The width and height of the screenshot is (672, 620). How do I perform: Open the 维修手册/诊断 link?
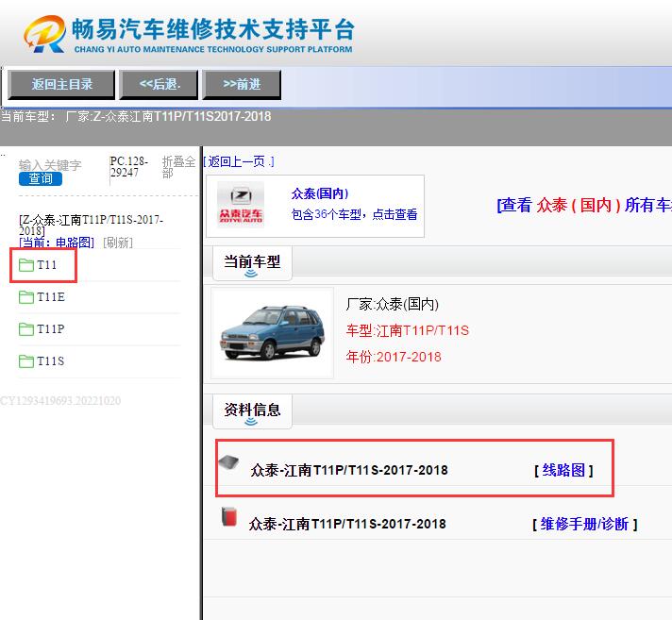pos(584,524)
